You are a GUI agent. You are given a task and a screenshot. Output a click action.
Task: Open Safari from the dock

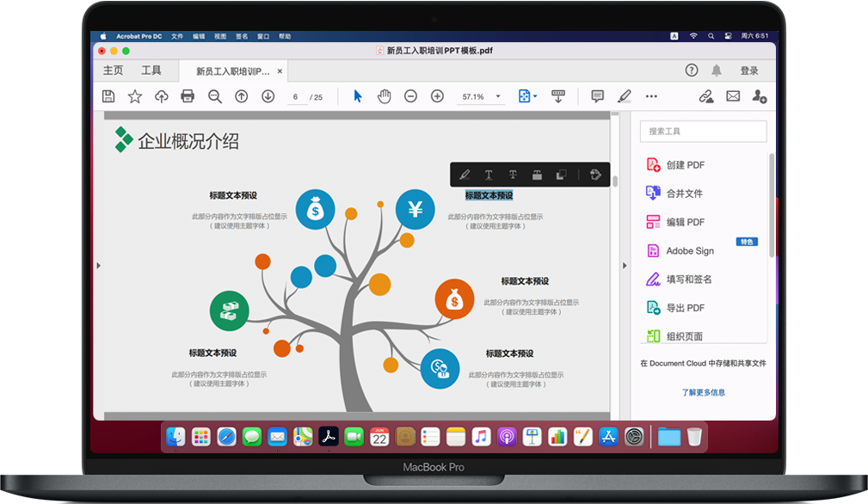(x=226, y=437)
